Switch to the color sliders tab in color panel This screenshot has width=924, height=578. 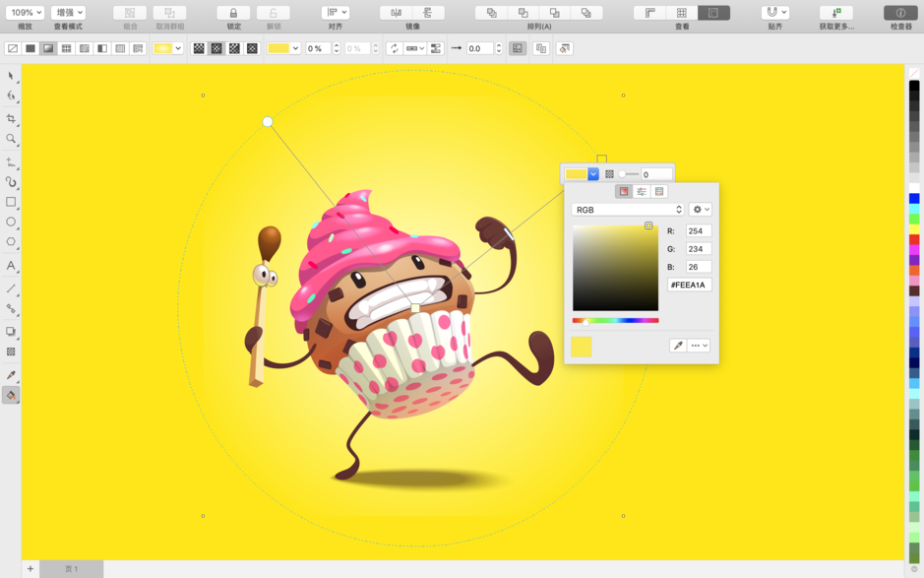[x=642, y=192]
